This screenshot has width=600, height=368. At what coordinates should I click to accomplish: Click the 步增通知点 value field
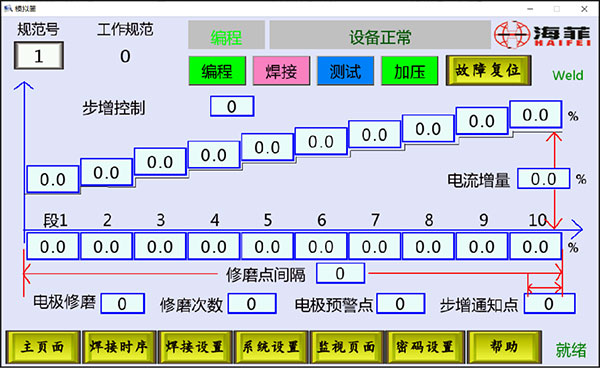click(x=549, y=304)
